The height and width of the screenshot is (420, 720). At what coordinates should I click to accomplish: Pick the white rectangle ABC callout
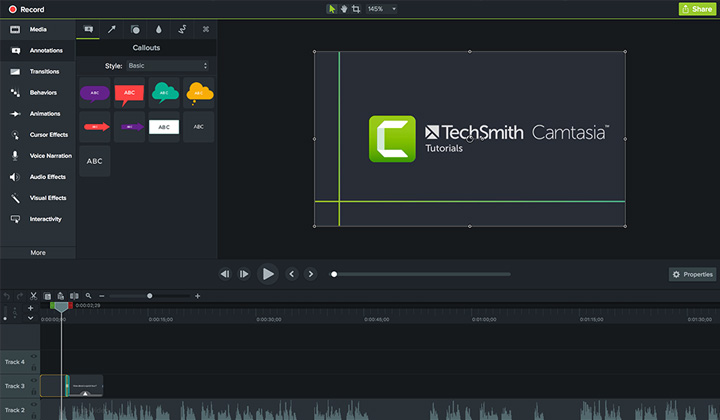pyautogui.click(x=164, y=127)
